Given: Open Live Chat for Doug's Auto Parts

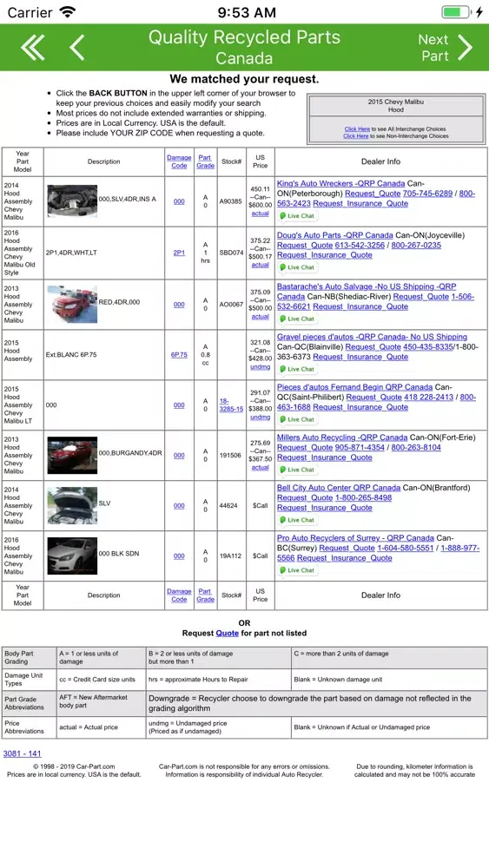Looking at the screenshot, I should coord(297,267).
